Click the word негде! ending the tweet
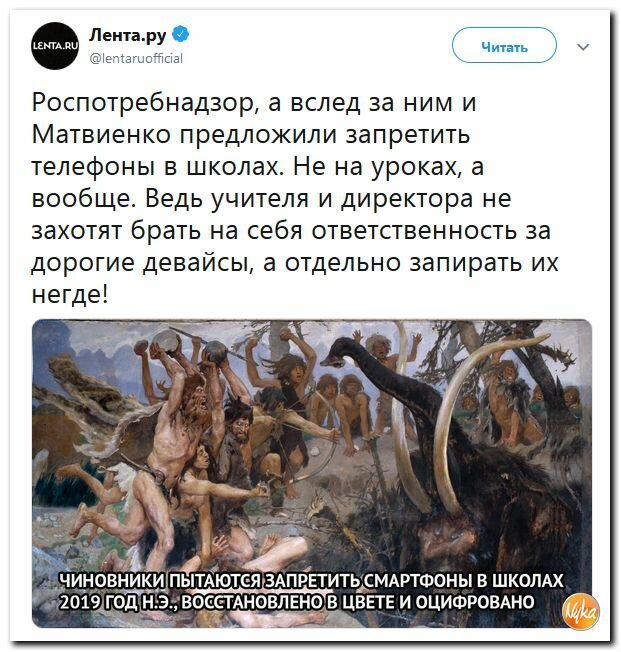 [x=70, y=294]
